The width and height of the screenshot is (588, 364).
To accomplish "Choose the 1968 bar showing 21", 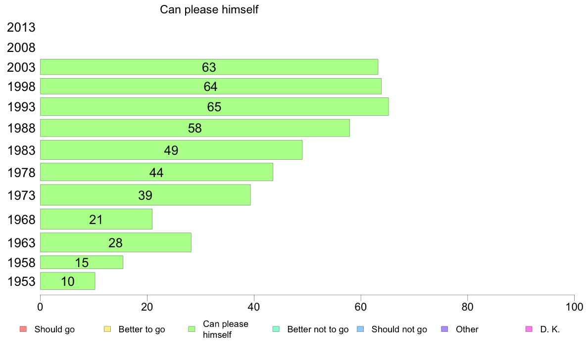I will tap(96, 219).
